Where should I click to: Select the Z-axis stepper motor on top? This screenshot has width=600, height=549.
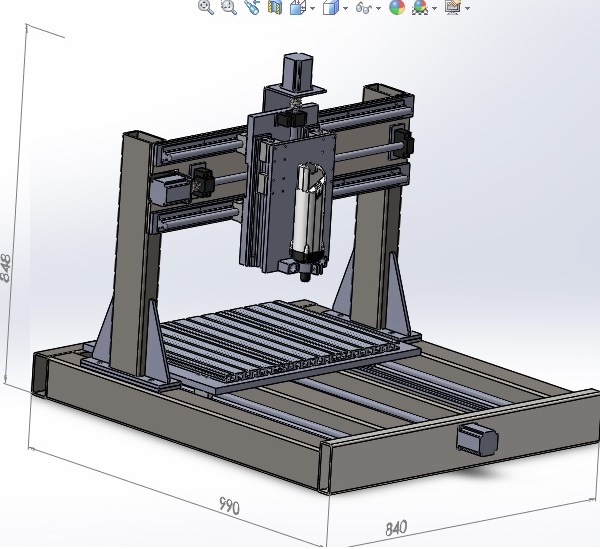coord(298,73)
